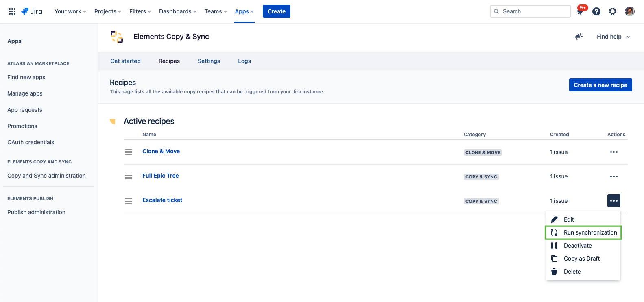Expand the Find help dropdown
Screen dimensions: 644x302
click(613, 37)
